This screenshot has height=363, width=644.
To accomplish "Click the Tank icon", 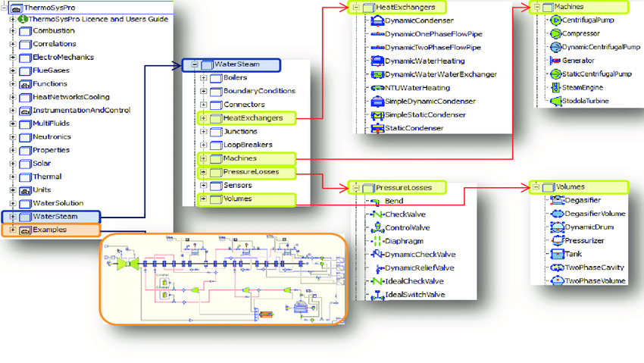I will (x=558, y=254).
